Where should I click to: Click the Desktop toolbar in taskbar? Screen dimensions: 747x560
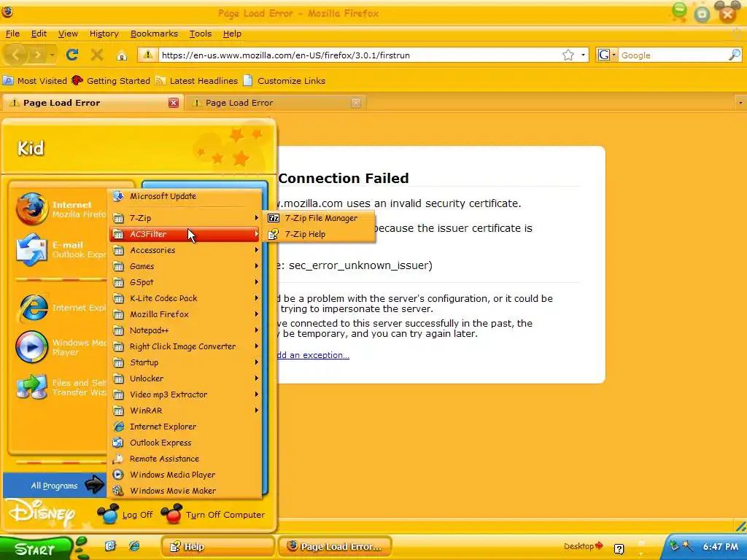click(583, 546)
